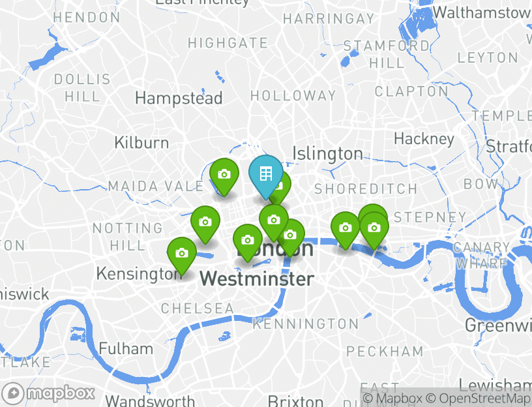Select the rightmost camera marker near Stepney
This screenshot has width=532, height=407.
[x=374, y=228]
